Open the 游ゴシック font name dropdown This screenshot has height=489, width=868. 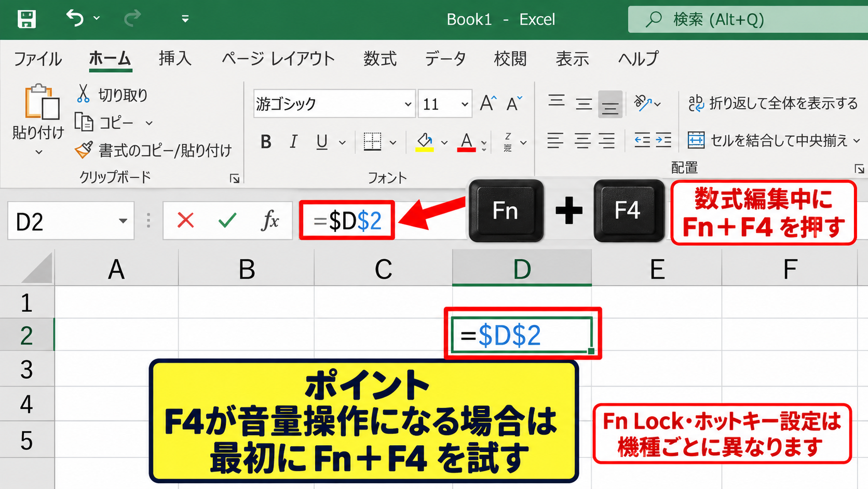click(x=408, y=104)
